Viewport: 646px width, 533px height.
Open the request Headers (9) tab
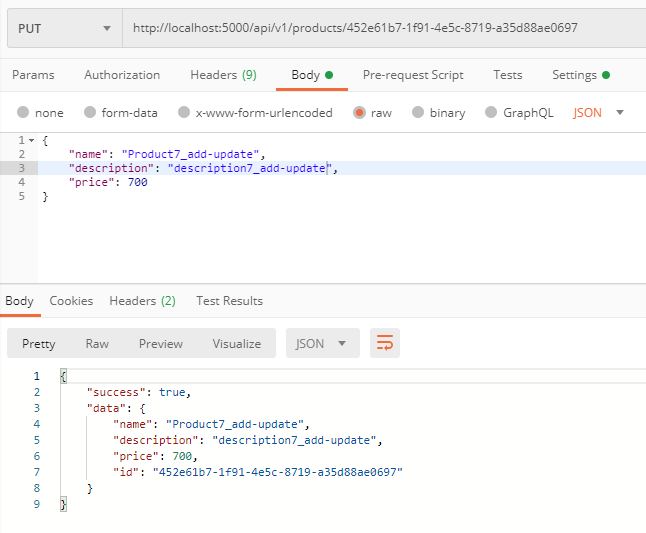click(223, 75)
